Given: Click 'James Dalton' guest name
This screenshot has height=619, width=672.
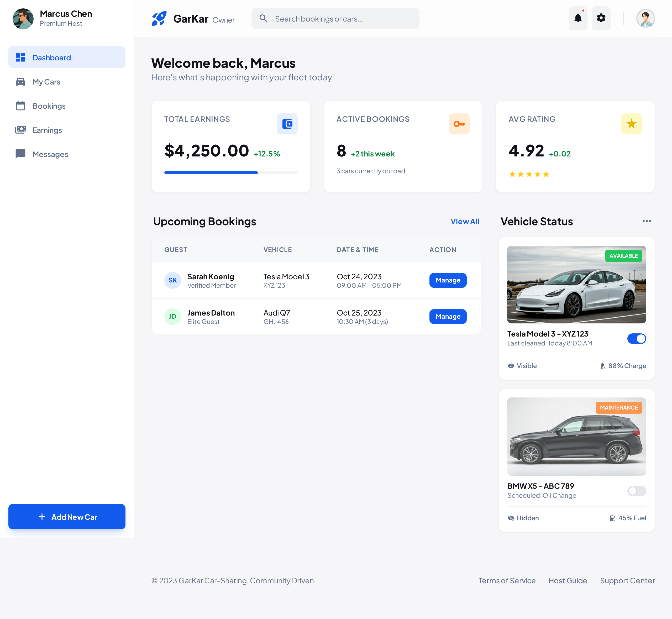Looking at the screenshot, I should pyautogui.click(x=211, y=313).
